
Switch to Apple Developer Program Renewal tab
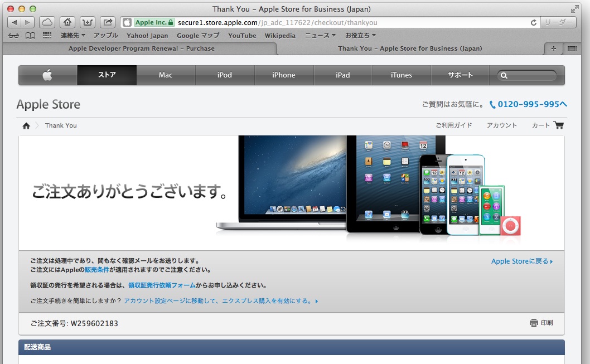(141, 48)
